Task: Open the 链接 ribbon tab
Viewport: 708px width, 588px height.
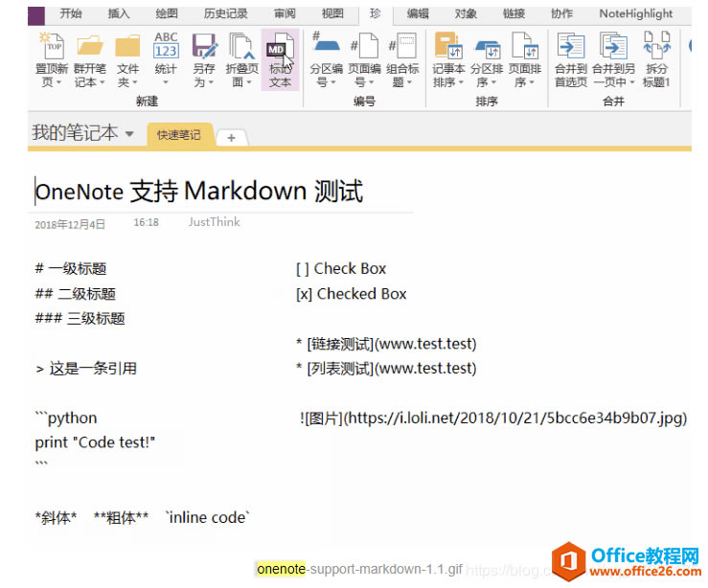Action: pos(514,13)
